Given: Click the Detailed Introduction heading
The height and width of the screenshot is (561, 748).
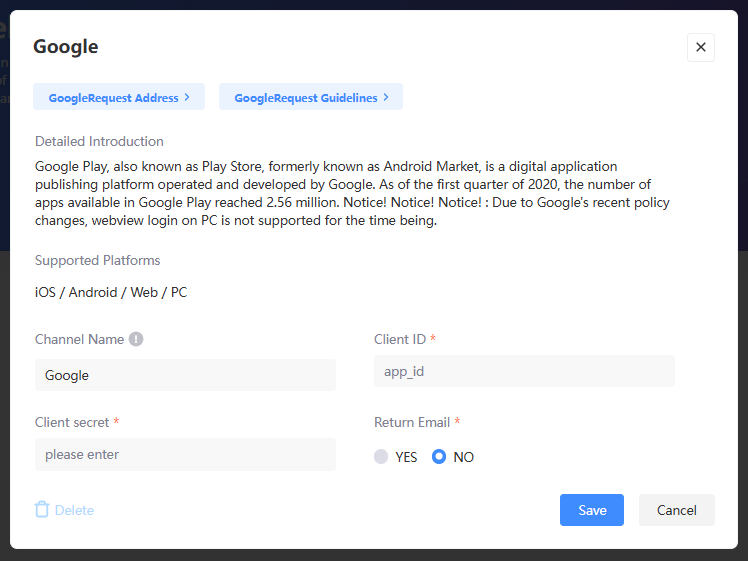Looking at the screenshot, I should pos(99,141).
